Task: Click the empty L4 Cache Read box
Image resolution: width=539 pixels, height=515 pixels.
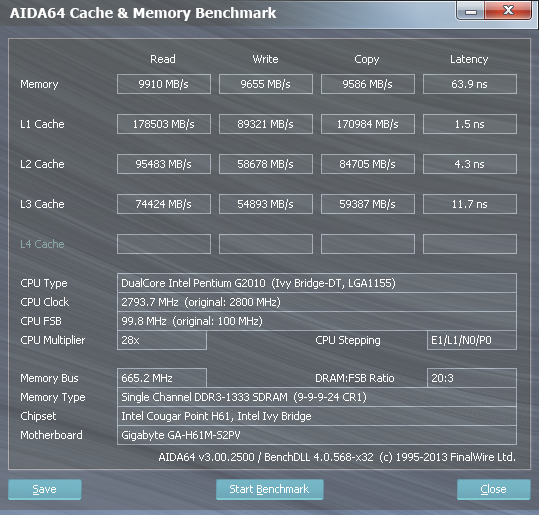Action: pyautogui.click(x=164, y=244)
